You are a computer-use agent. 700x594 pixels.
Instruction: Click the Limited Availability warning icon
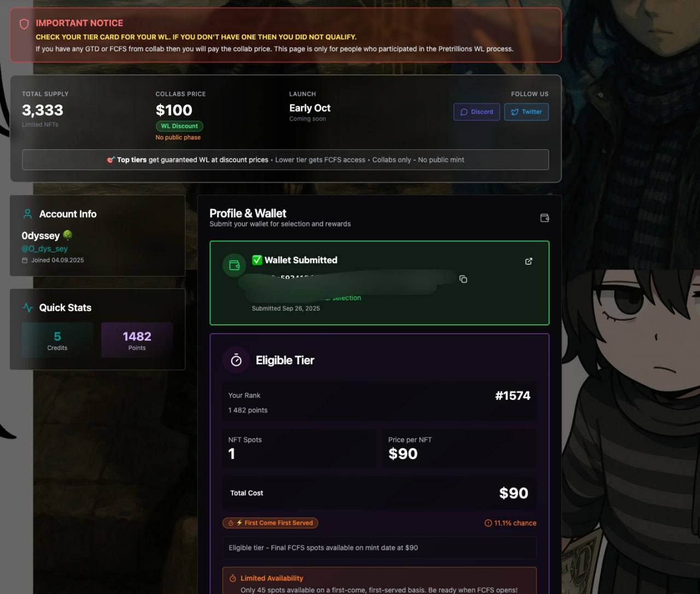232,578
